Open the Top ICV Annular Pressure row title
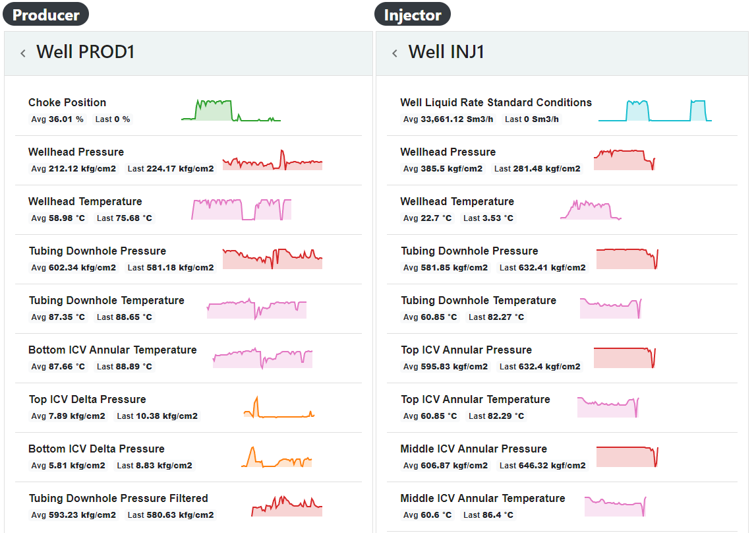Viewport: 756px width, 533px height. click(x=466, y=350)
